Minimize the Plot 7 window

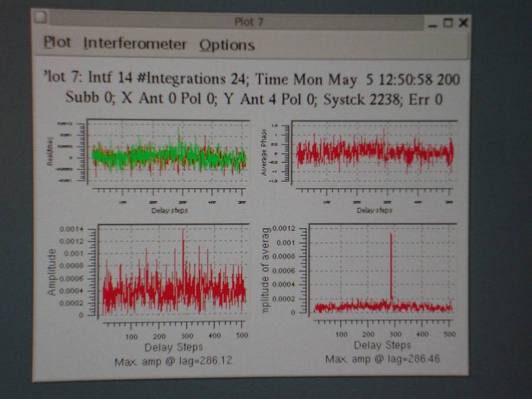434,23
